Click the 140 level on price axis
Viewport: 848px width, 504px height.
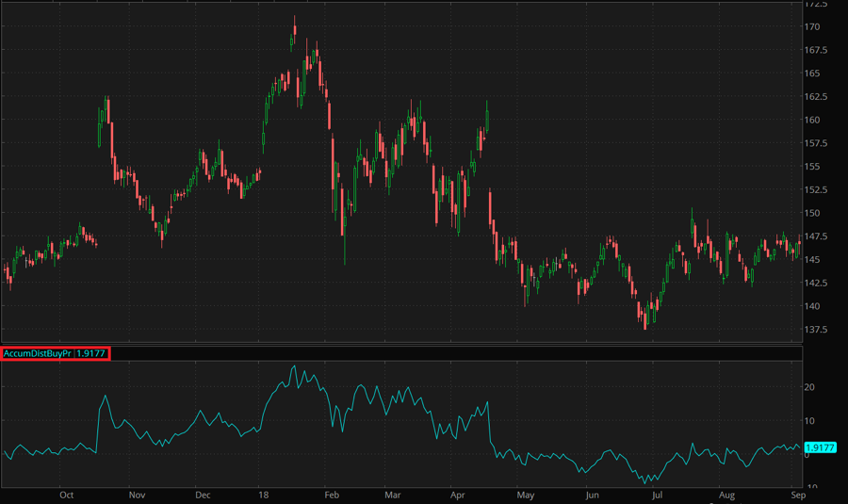[x=812, y=306]
